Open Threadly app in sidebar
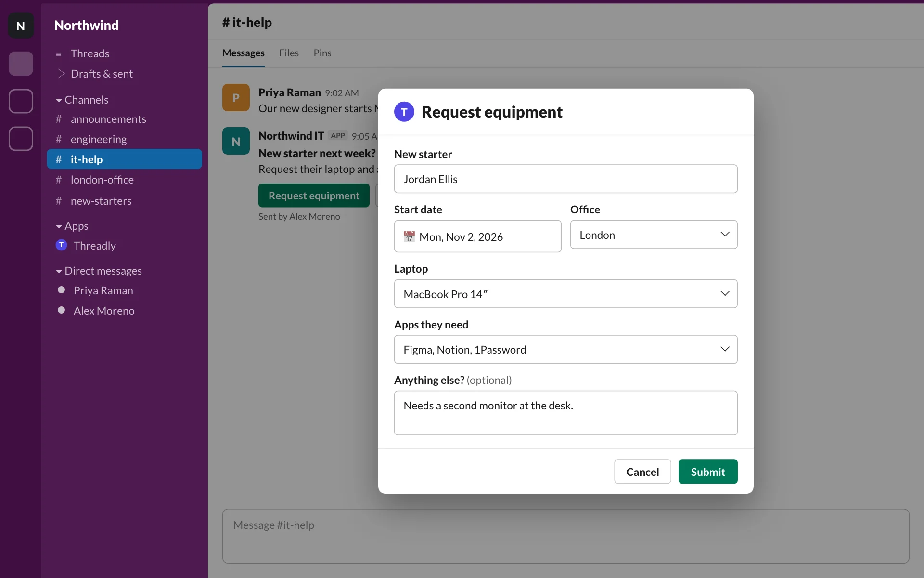 pyautogui.click(x=124, y=246)
